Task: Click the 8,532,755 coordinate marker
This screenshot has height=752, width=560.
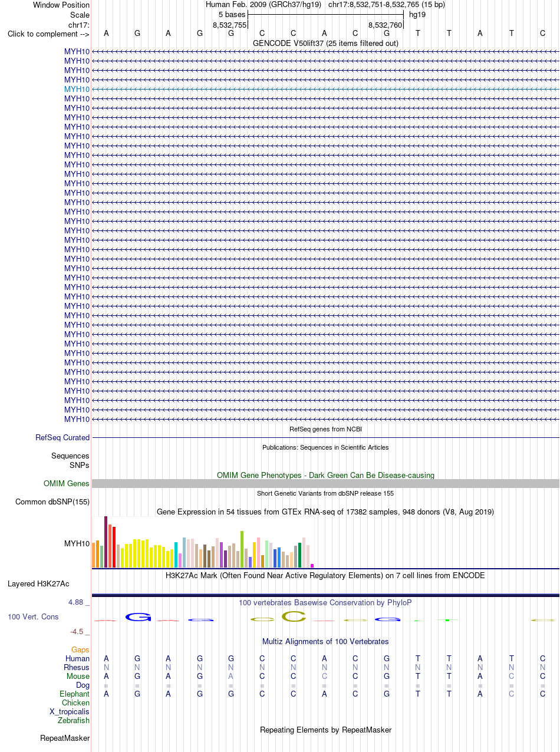Action: click(229, 24)
